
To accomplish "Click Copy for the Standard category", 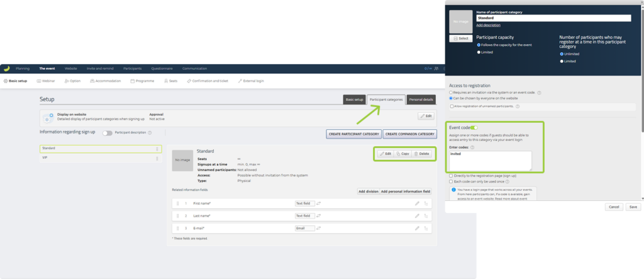I will pyautogui.click(x=402, y=154).
